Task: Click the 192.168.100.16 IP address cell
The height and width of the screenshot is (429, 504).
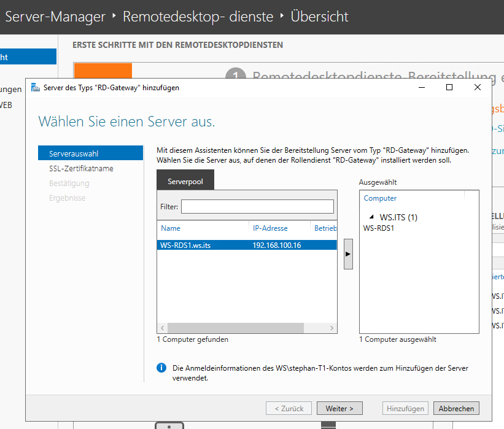Action: [277, 245]
